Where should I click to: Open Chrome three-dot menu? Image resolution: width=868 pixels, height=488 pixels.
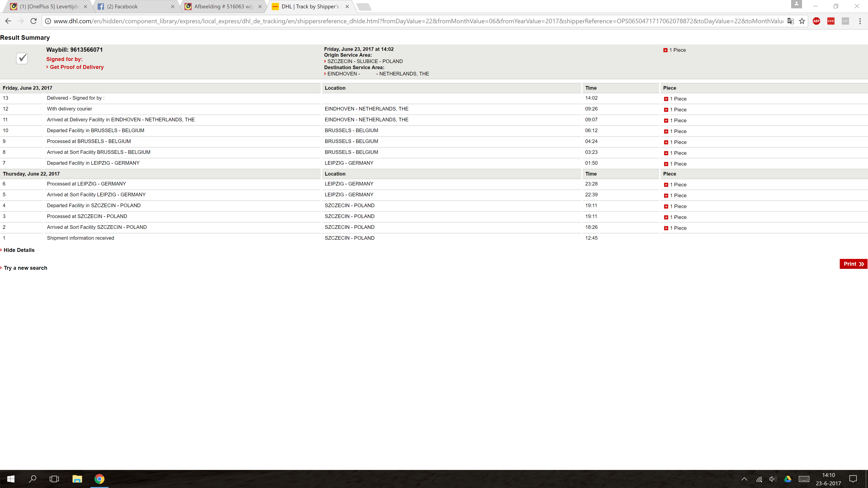860,21
